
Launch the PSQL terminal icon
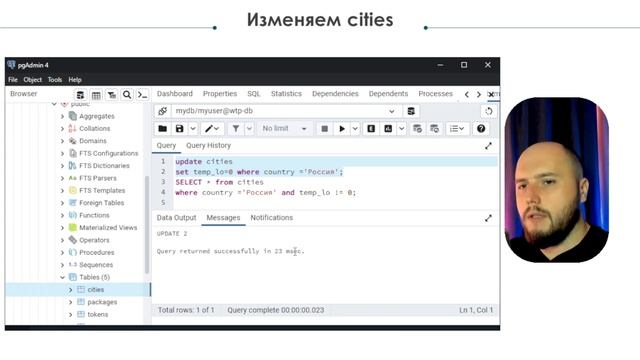click(x=142, y=95)
